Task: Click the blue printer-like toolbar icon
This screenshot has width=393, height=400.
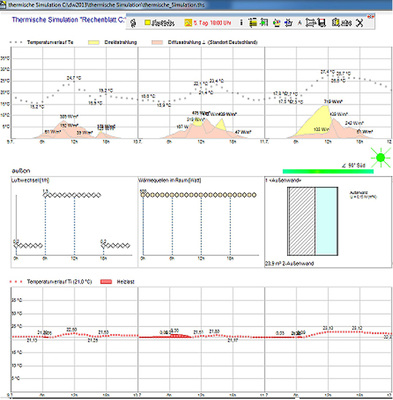Action: coord(288,23)
